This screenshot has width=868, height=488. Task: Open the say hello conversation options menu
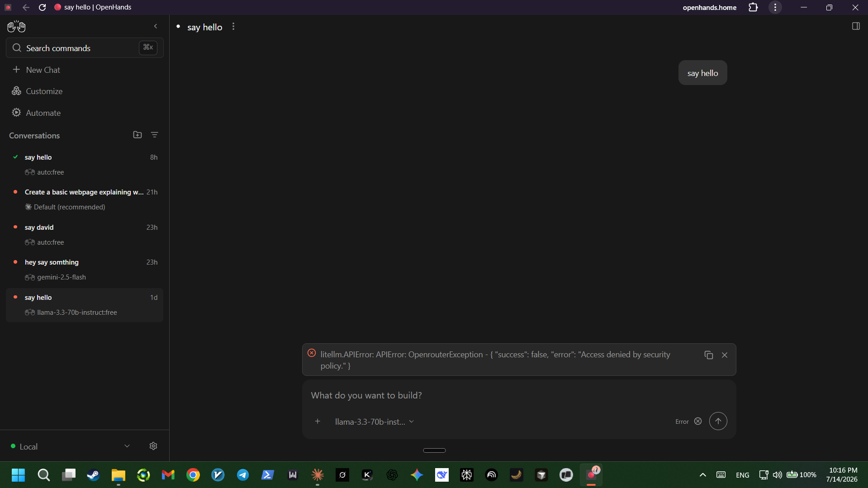click(233, 27)
